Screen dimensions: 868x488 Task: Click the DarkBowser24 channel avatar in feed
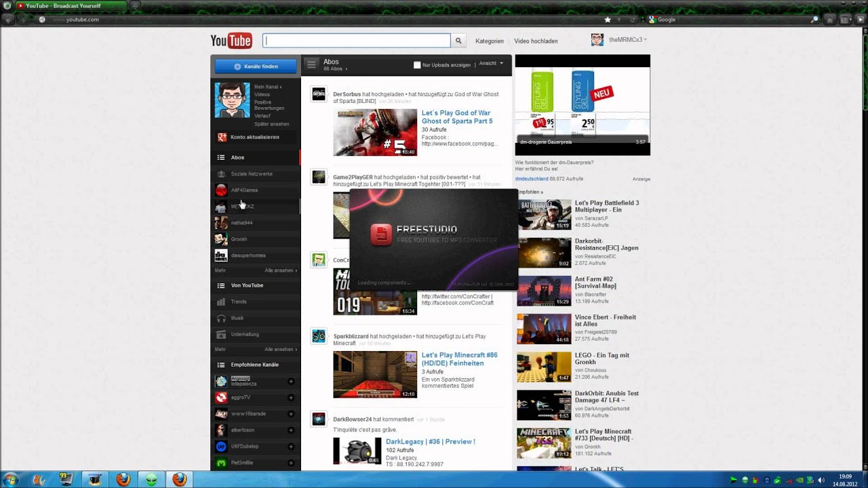(319, 420)
